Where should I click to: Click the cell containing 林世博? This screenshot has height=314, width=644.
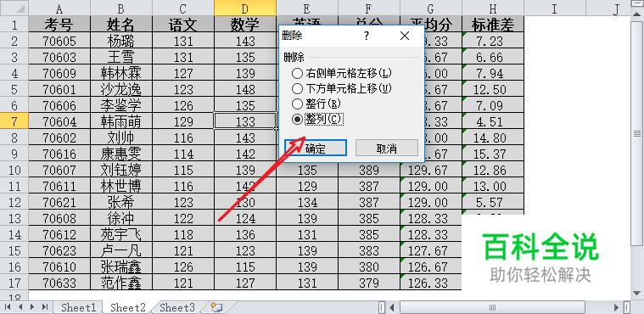(121, 186)
